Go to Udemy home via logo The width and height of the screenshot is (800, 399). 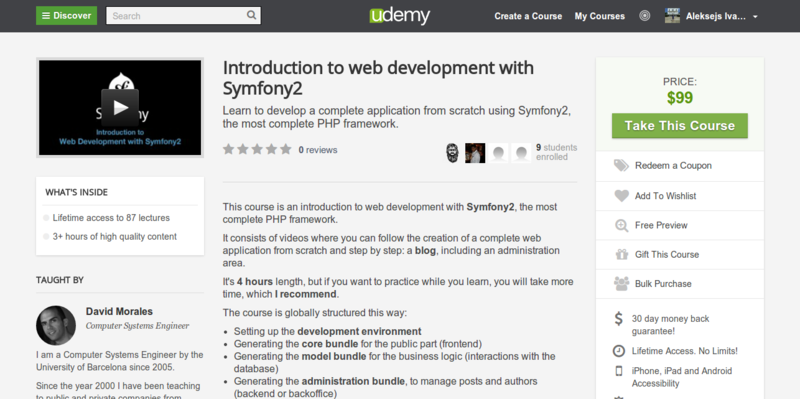[x=399, y=16]
